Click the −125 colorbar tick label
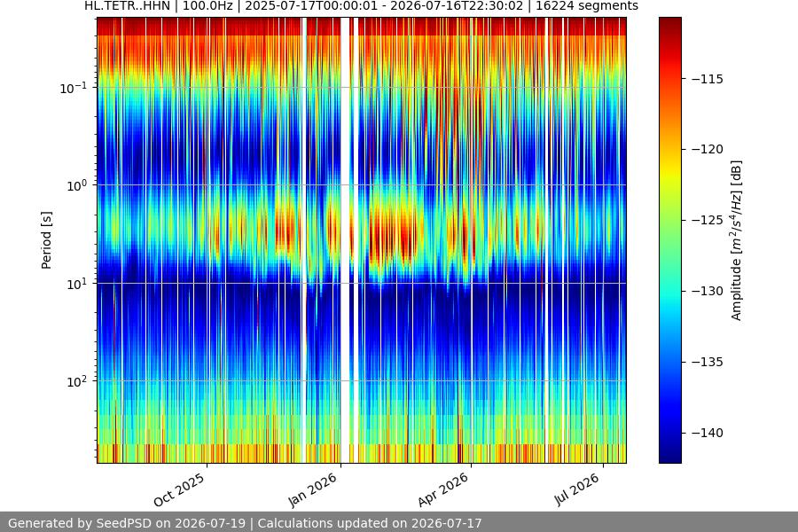The image size is (798, 532). [x=708, y=220]
